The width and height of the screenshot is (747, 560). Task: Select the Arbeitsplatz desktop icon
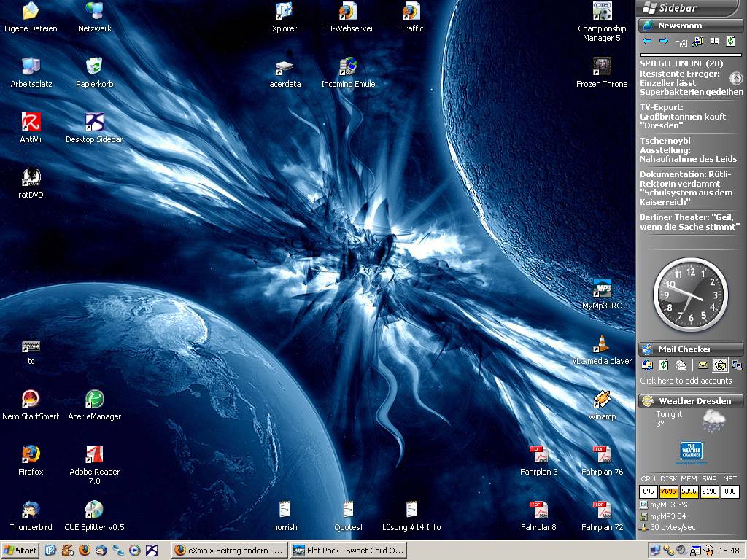[x=31, y=73]
